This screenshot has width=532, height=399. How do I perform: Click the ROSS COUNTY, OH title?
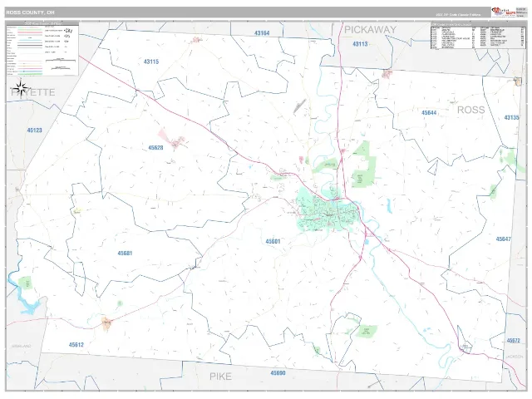30,12
